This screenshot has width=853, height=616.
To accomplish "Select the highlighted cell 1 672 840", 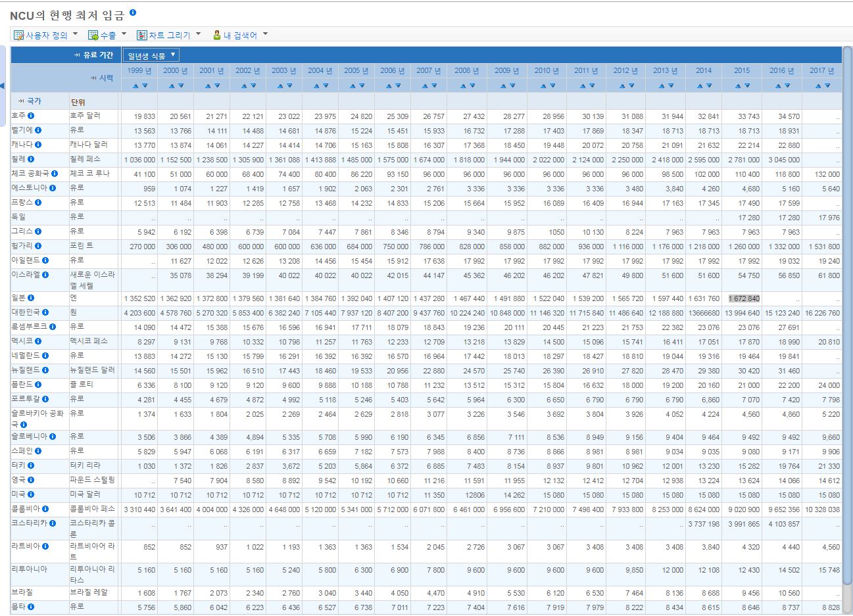I will (x=743, y=298).
